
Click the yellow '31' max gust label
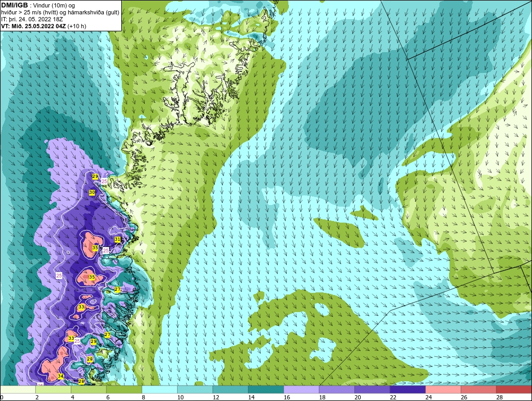[x=118, y=240]
